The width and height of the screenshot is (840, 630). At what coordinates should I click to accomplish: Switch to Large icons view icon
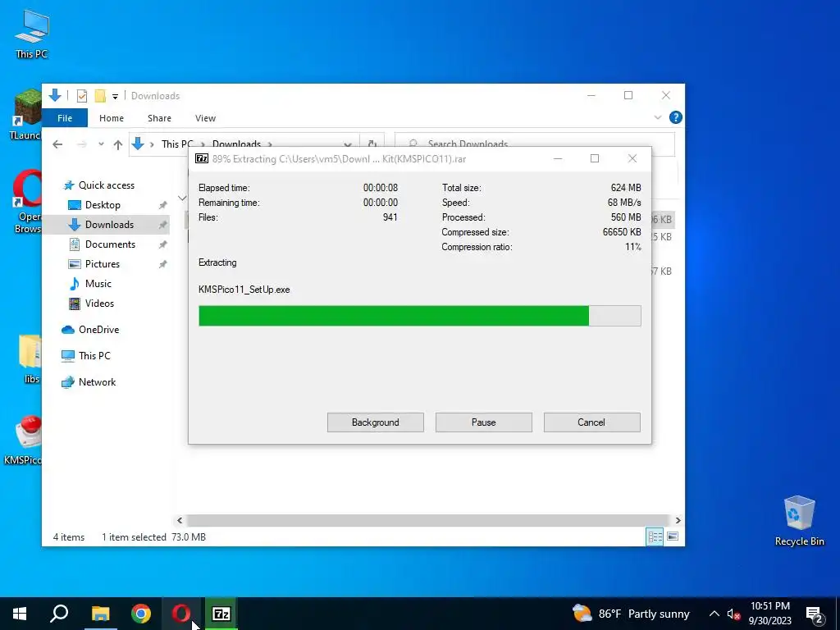click(x=673, y=536)
